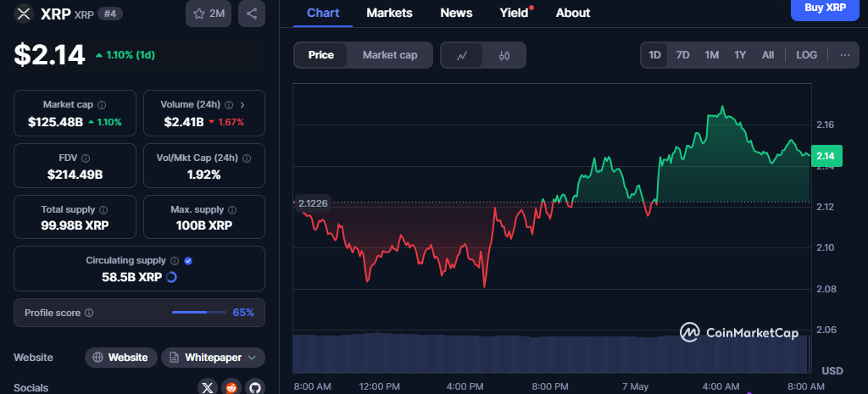
Task: Show Total supply info icon
Action: tap(103, 210)
